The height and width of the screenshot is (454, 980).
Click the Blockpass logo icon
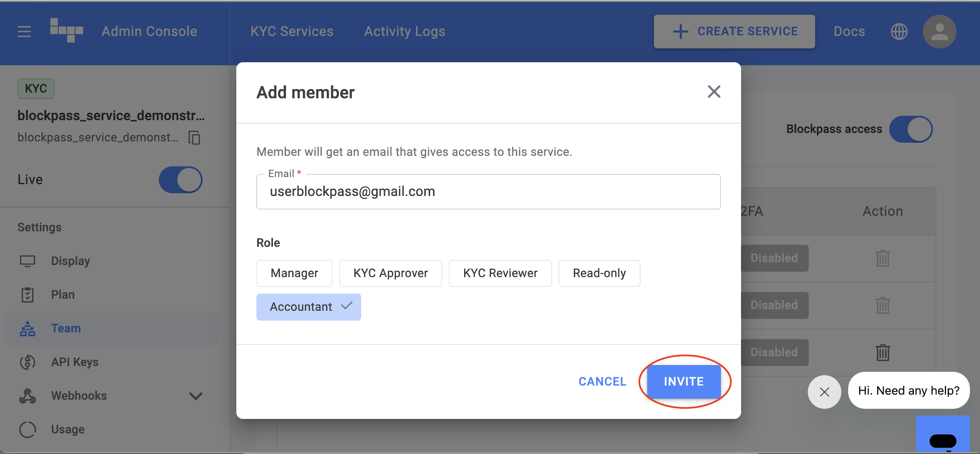click(x=66, y=30)
